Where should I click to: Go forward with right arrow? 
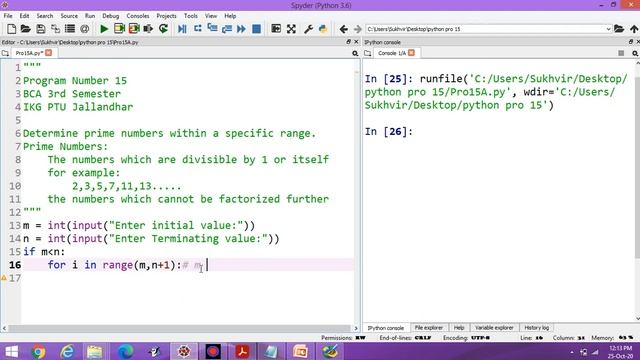[358, 29]
